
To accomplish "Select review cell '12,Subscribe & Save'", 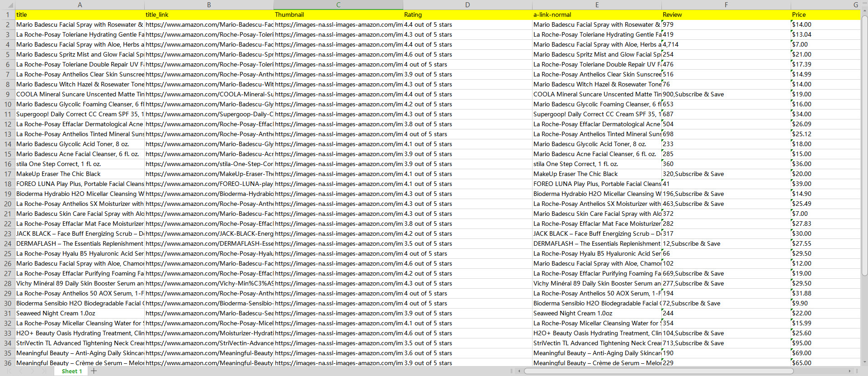I will 726,243.
